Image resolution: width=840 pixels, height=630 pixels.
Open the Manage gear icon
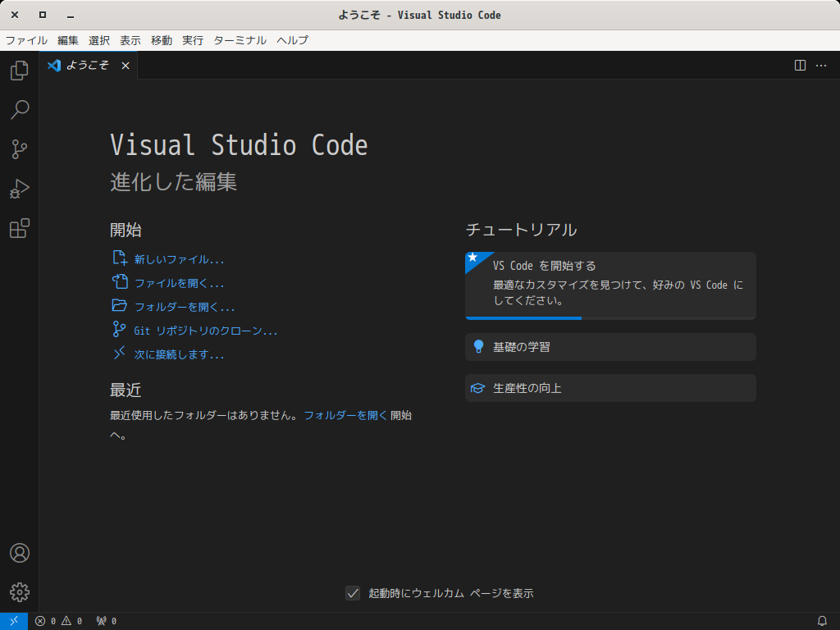coord(20,592)
